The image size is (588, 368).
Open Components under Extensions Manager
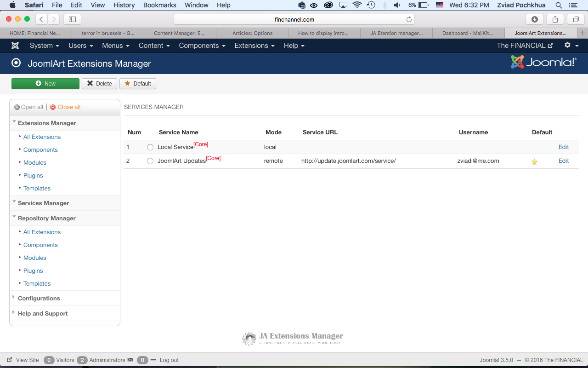[x=40, y=149]
